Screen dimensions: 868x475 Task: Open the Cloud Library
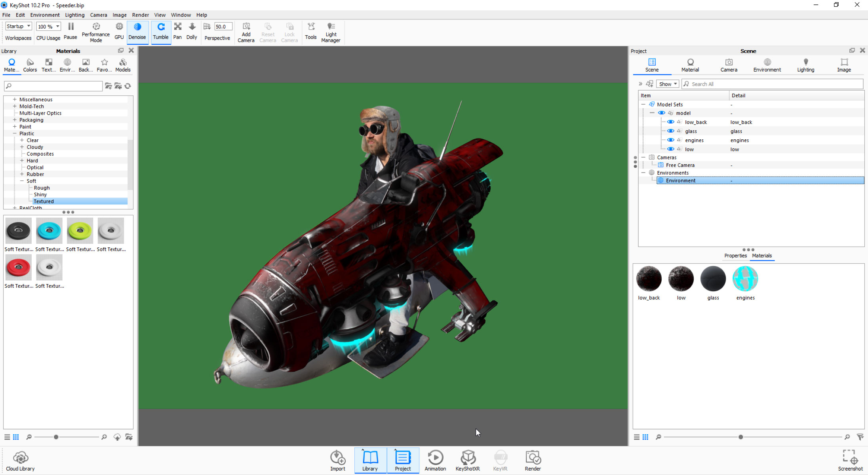point(20,461)
